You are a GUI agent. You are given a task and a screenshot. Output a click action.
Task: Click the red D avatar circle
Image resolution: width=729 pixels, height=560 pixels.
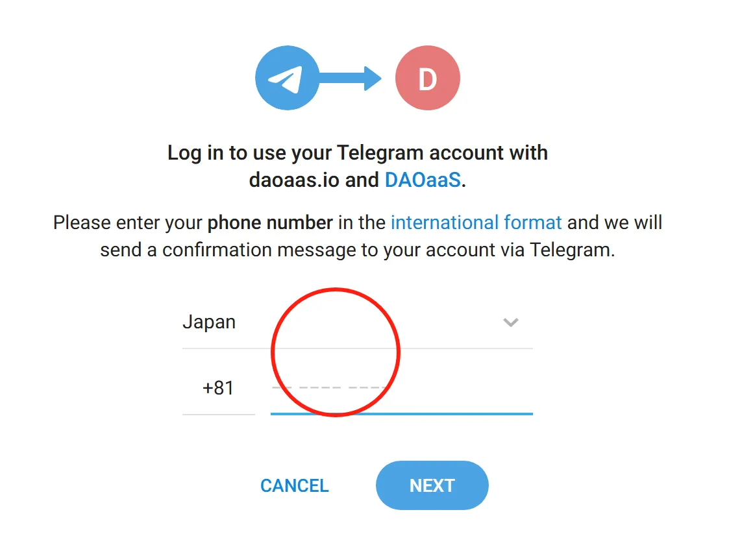pos(427,79)
